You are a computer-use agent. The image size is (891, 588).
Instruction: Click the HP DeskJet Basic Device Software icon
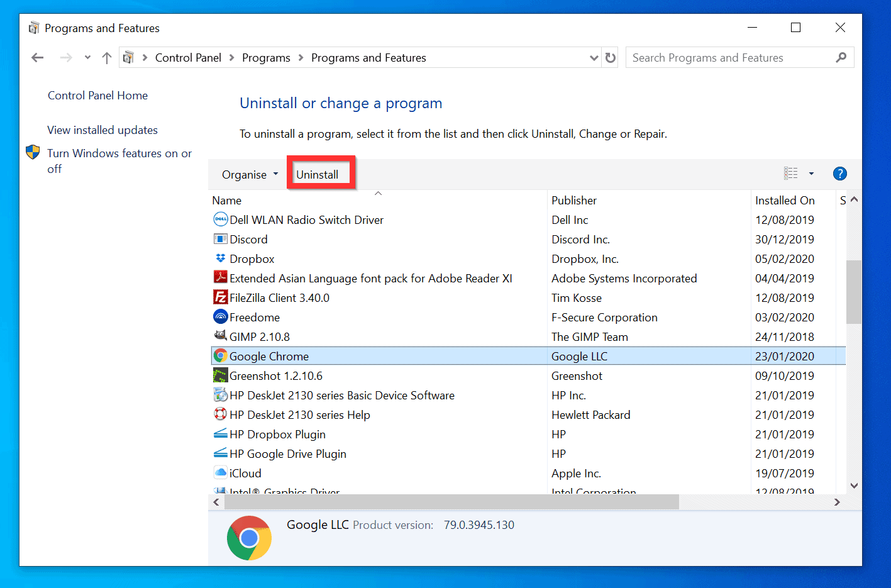point(220,395)
